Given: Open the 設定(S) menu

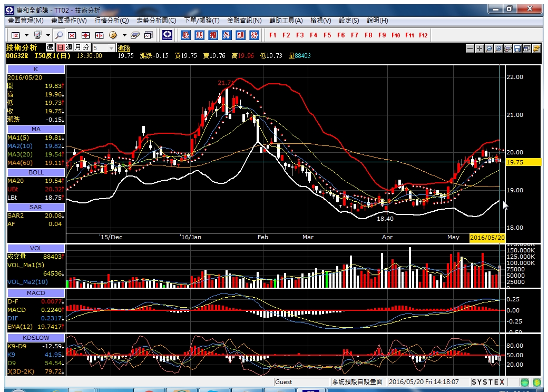Looking at the screenshot, I should coord(349,21).
